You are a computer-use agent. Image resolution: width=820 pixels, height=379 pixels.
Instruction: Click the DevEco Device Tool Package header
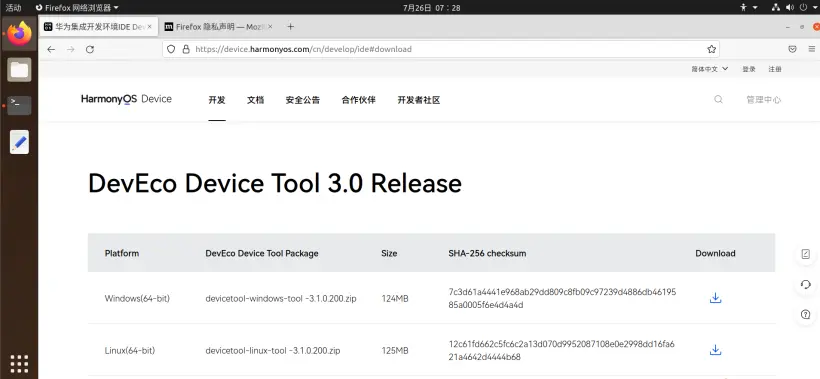pos(262,253)
